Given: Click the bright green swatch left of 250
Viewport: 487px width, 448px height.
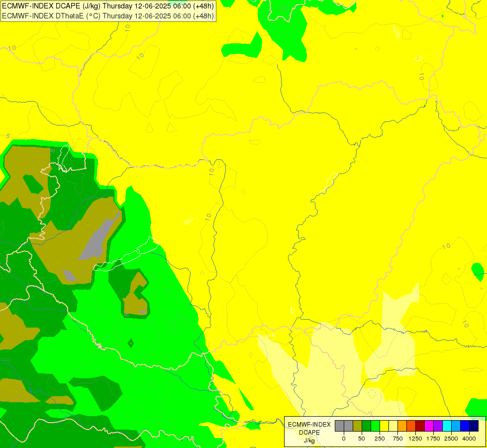Looking at the screenshot, I should [x=375, y=426].
